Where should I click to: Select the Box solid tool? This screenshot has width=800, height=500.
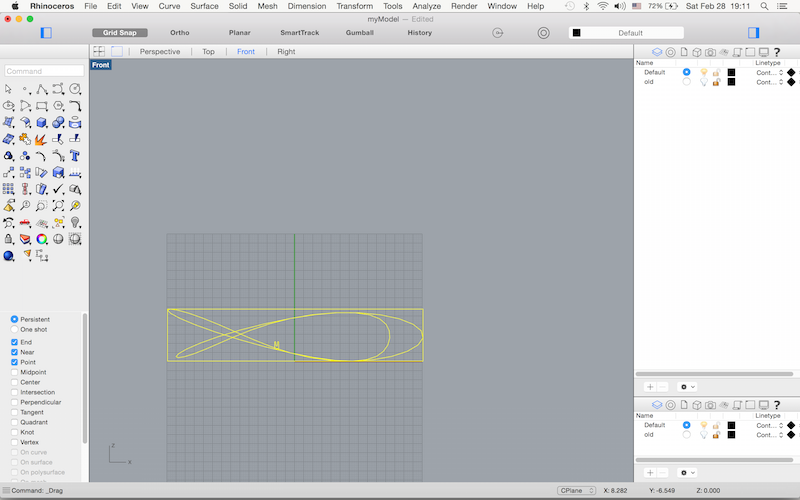tap(42, 122)
